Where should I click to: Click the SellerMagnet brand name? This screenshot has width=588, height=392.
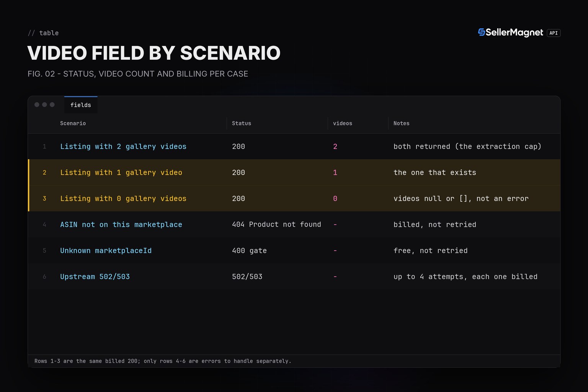(x=514, y=33)
